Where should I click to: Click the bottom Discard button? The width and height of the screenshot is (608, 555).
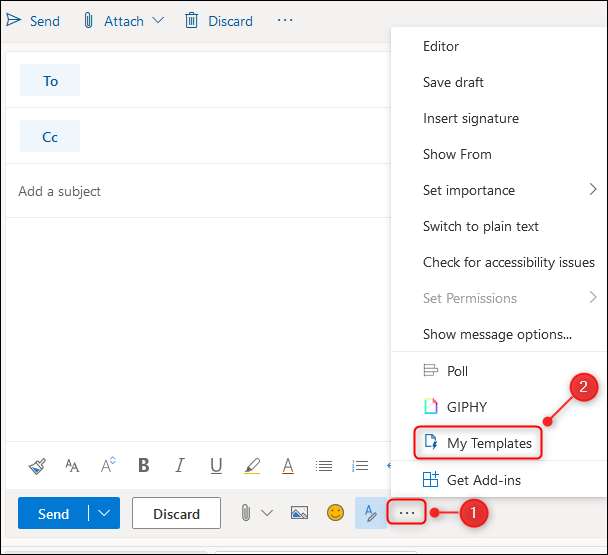(x=176, y=514)
